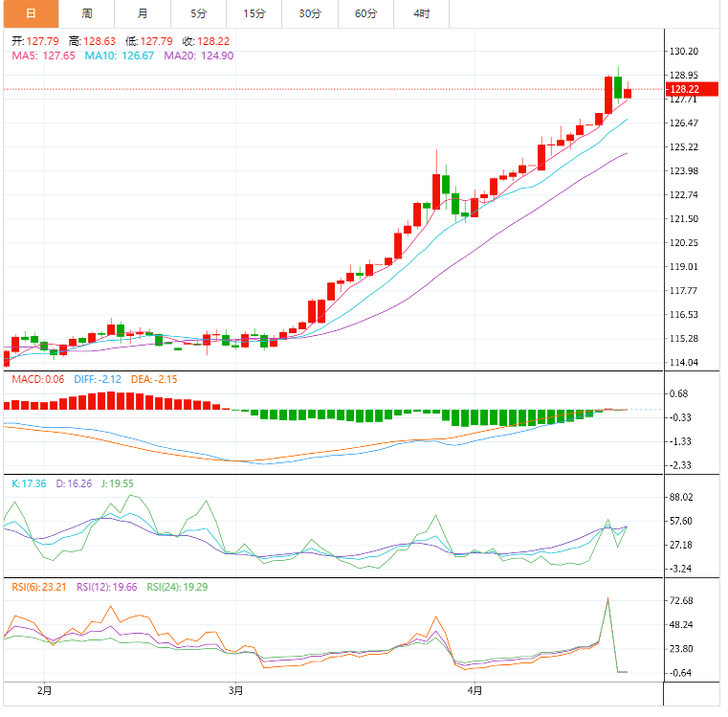This screenshot has height=717, width=728.
Task: Switch to the 日 (daily) chart tab
Action: click(30, 13)
